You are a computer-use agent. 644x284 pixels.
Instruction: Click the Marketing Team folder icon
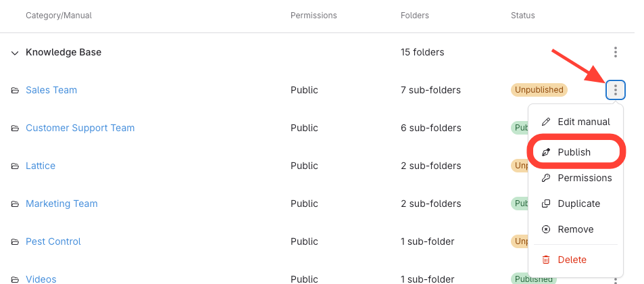15,204
